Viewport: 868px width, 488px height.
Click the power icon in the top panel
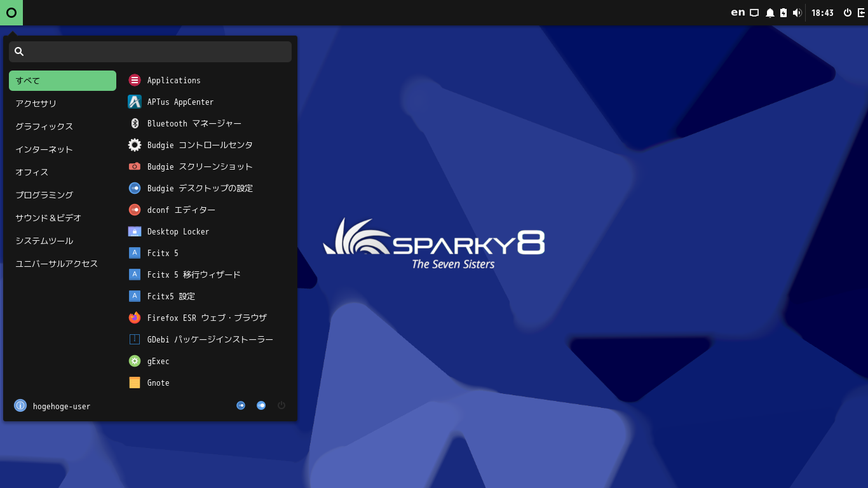[848, 13]
